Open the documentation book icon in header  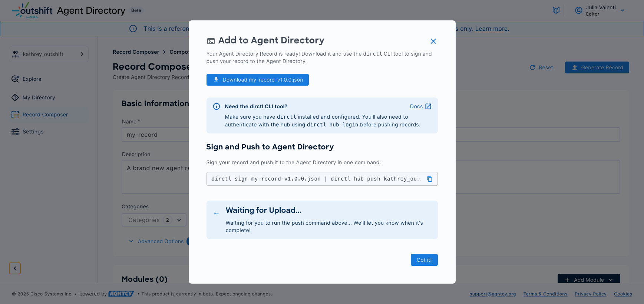556,10
